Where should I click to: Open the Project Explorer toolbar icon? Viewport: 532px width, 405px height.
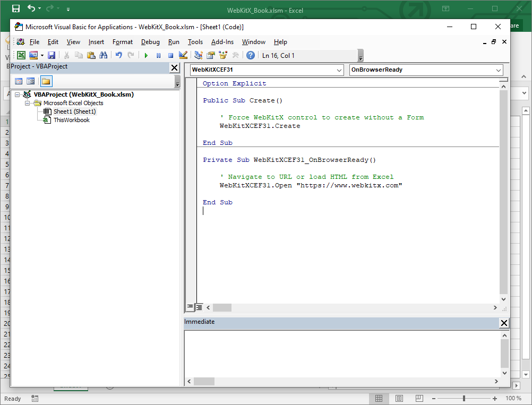point(199,55)
